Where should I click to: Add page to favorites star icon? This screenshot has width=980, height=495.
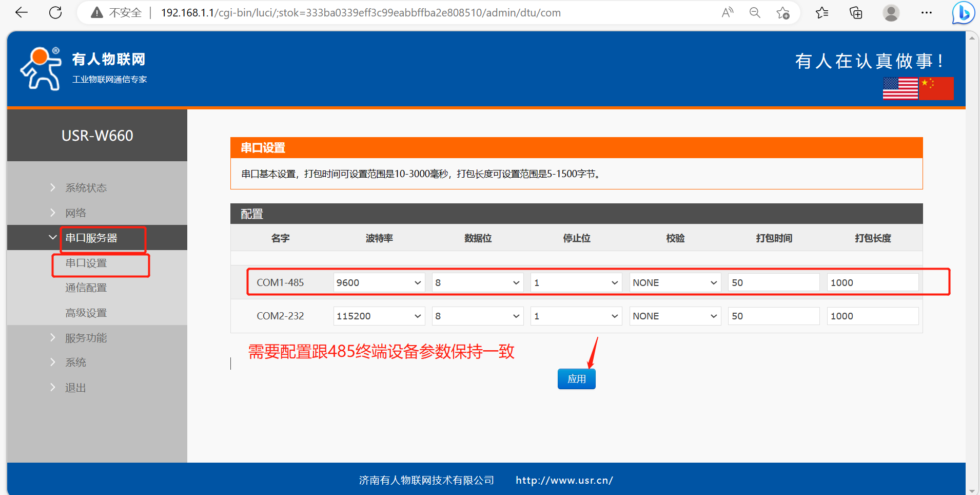[782, 13]
